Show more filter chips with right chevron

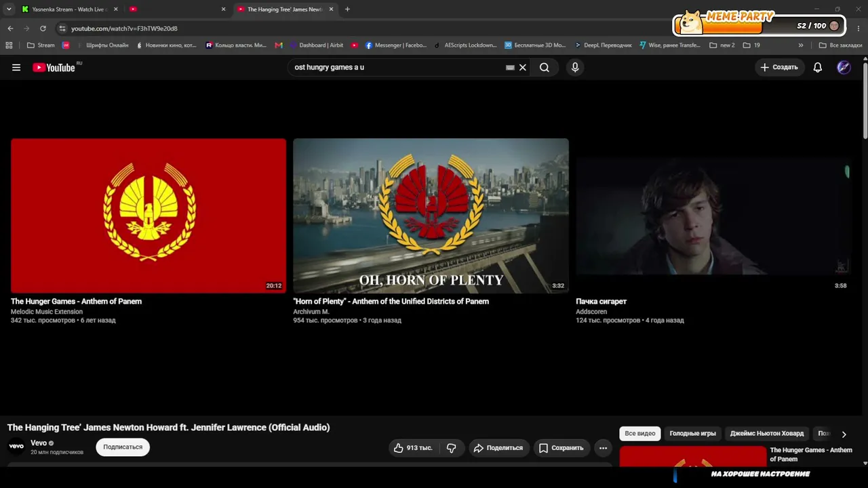844,434
